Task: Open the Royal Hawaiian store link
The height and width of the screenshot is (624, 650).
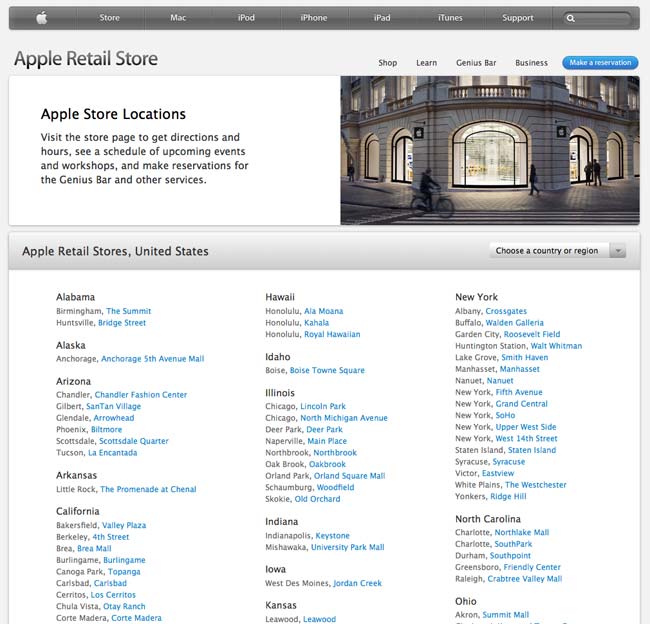Action: click(x=332, y=334)
